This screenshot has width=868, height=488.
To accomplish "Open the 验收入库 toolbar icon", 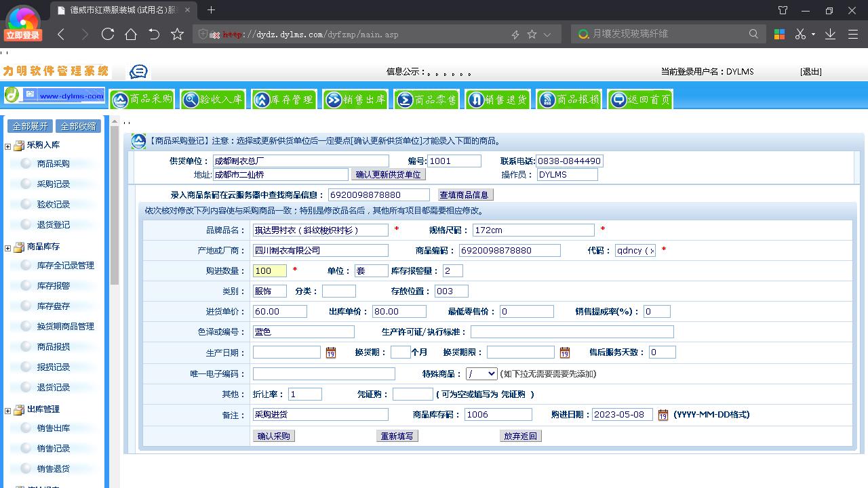I will click(213, 98).
